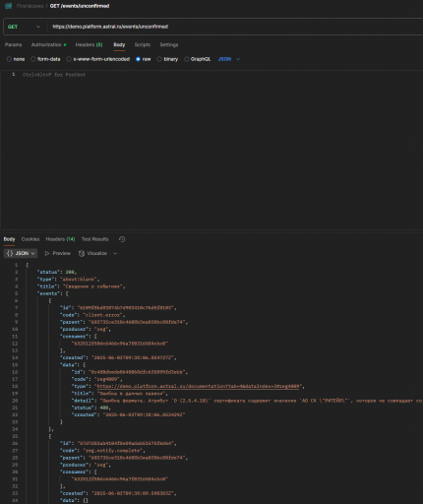Open the blue JSON raw-type dropdown
The image size is (423, 504).
click(x=229, y=59)
